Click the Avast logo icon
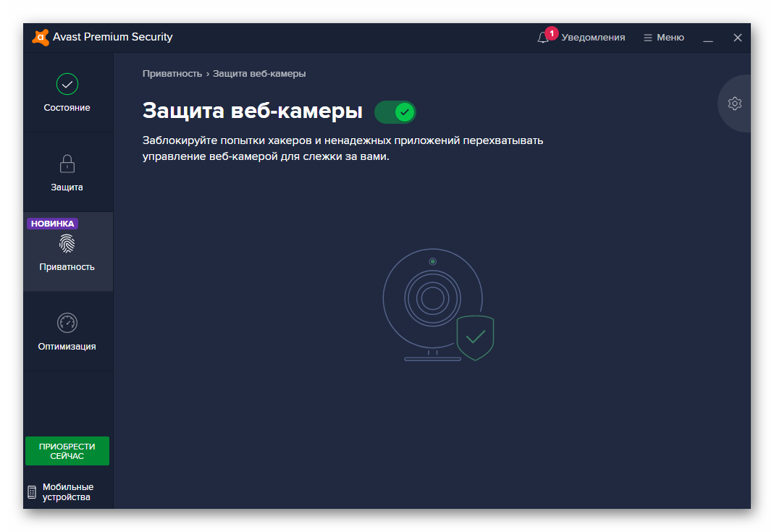This screenshot has height=532, width=774. (41, 38)
